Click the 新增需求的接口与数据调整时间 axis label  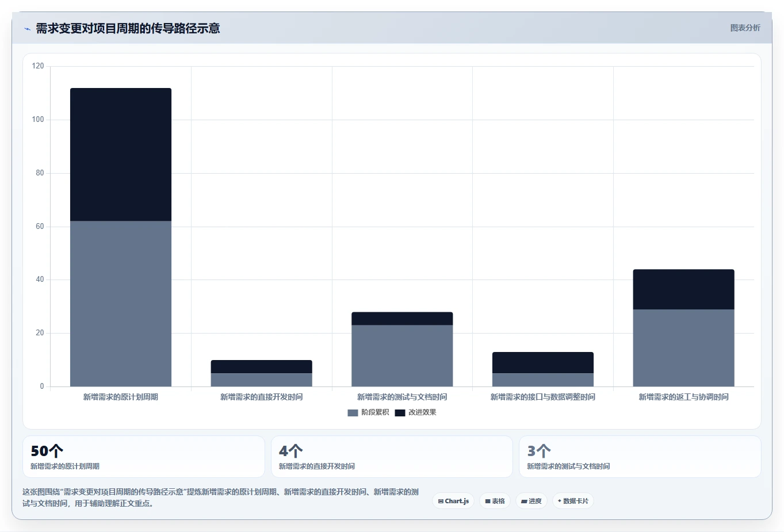tap(543, 397)
